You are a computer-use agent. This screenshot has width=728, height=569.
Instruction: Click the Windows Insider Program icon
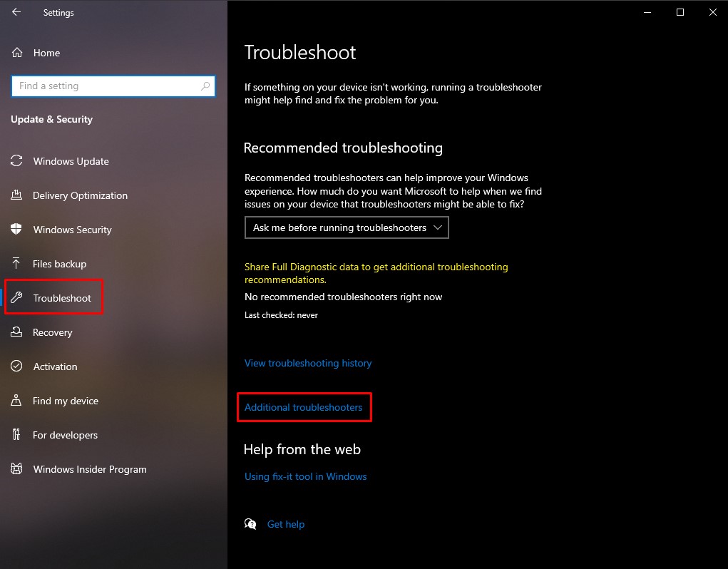point(16,469)
